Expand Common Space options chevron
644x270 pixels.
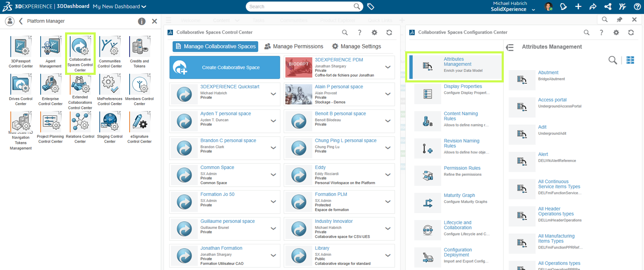pos(273,175)
